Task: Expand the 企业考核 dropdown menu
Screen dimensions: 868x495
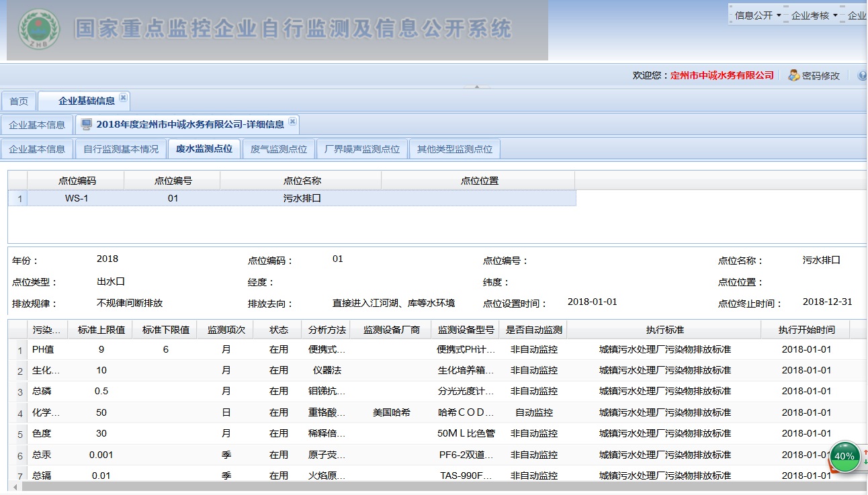Action: click(x=814, y=15)
